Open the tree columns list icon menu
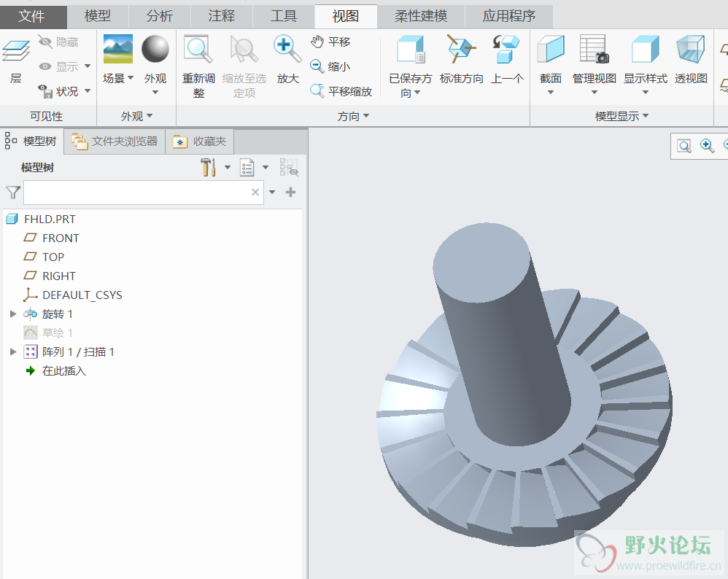728x579 pixels. click(247, 167)
